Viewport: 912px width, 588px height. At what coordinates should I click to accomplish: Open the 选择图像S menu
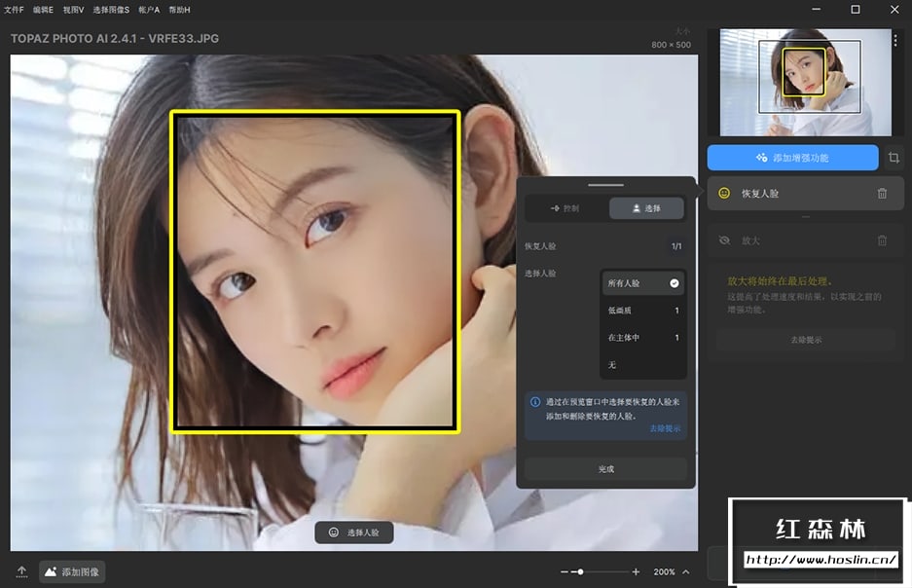pos(111,9)
